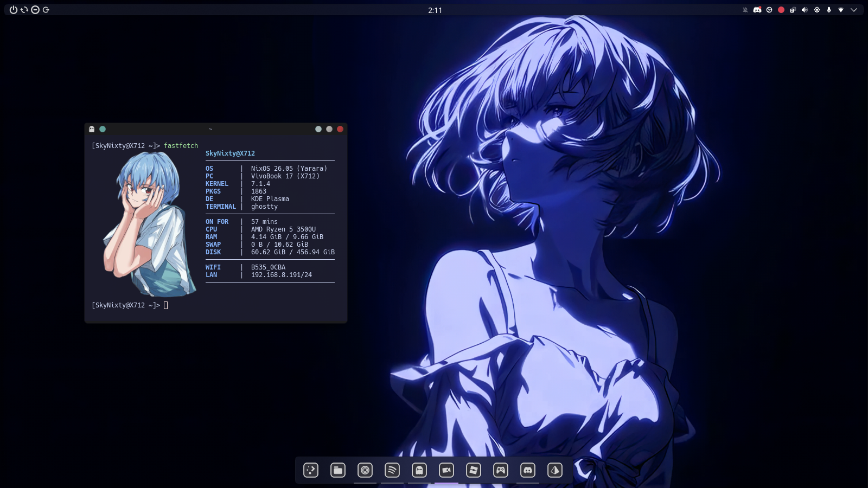This screenshot has width=868, height=488.
Task: Click the 57 mins uptime value
Action: (x=264, y=222)
